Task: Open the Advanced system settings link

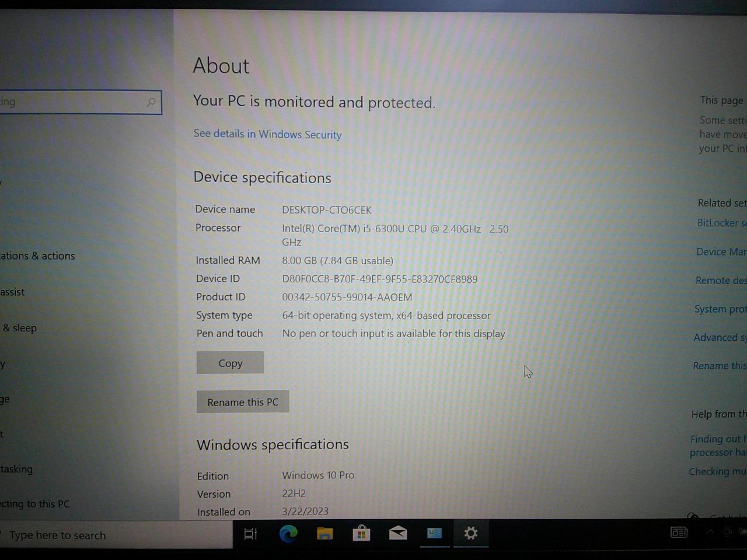Action: tap(720, 337)
